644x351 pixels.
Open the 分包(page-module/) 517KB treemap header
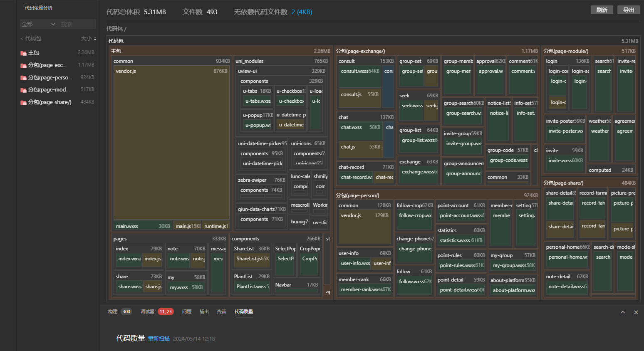pyautogui.click(x=590, y=51)
